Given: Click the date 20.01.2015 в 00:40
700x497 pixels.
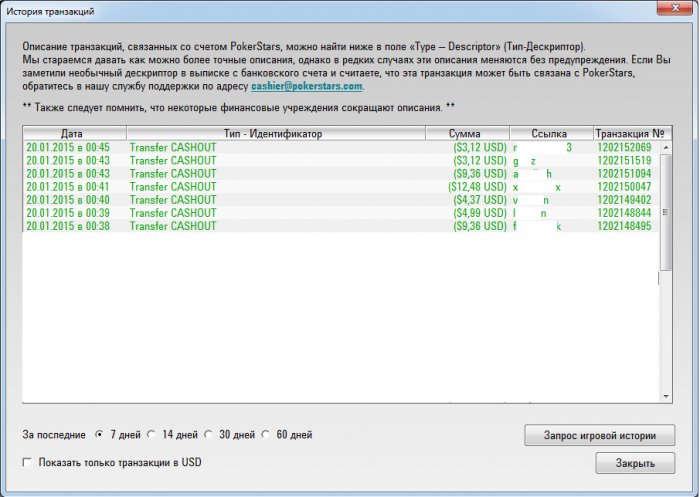Looking at the screenshot, I should [x=68, y=200].
